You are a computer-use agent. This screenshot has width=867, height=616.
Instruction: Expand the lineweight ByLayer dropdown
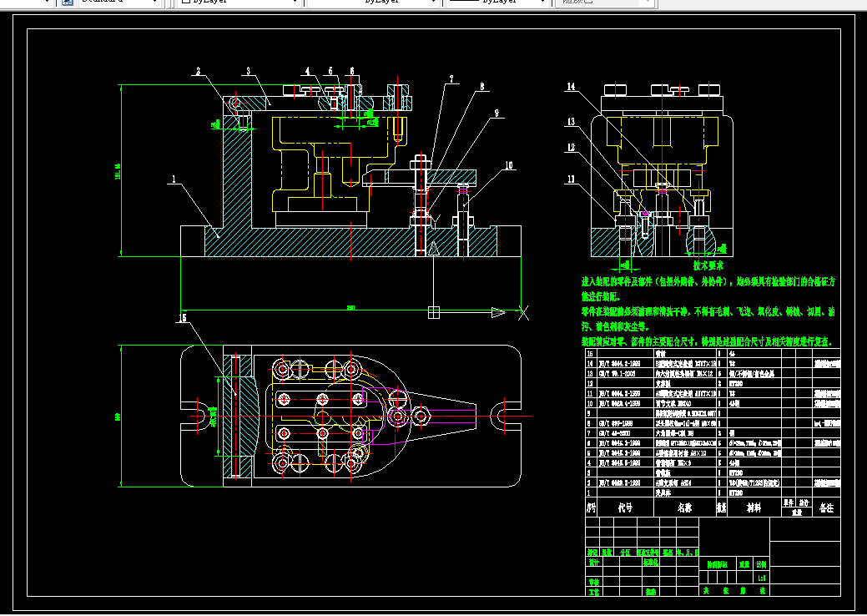coord(497,3)
